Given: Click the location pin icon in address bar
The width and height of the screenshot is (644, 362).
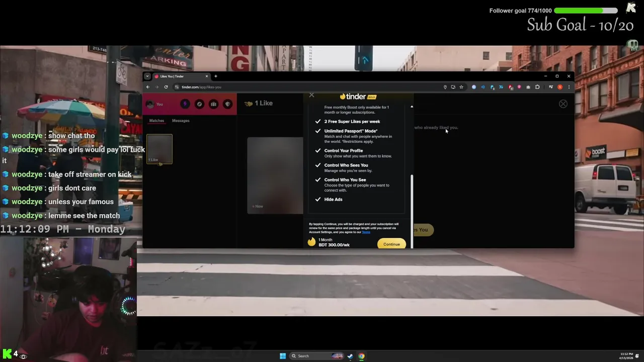Looking at the screenshot, I should [x=445, y=87].
